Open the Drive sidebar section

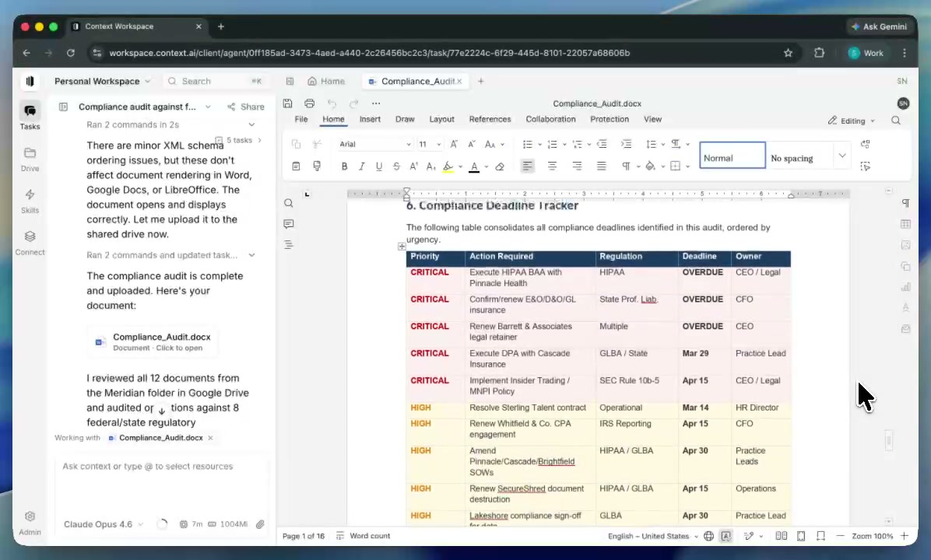(x=30, y=159)
